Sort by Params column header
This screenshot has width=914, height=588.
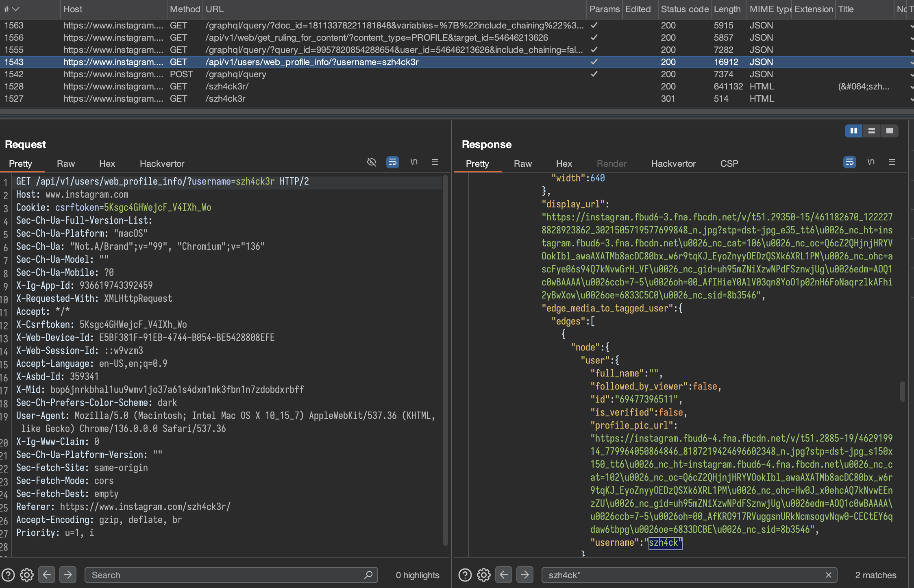pos(605,9)
